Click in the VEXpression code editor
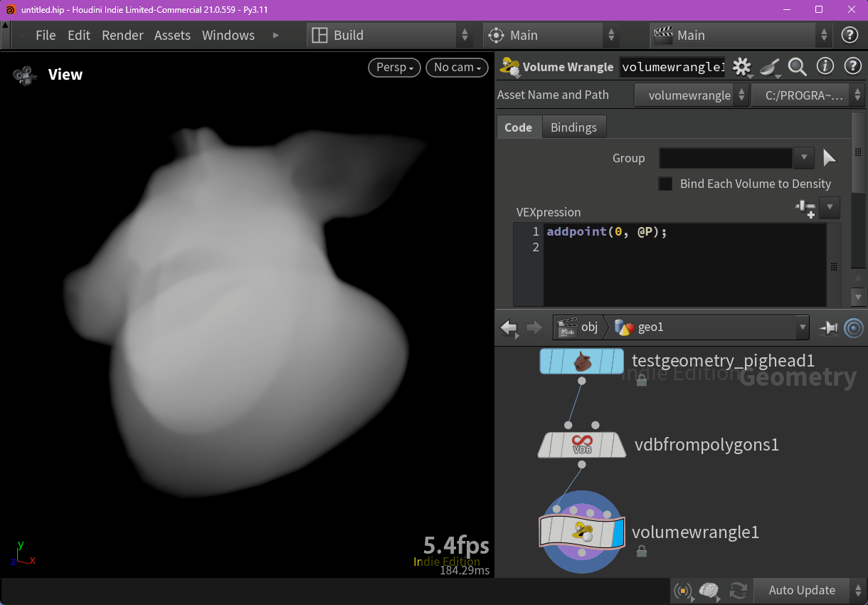Screen dimensions: 868x605 tap(683, 270)
